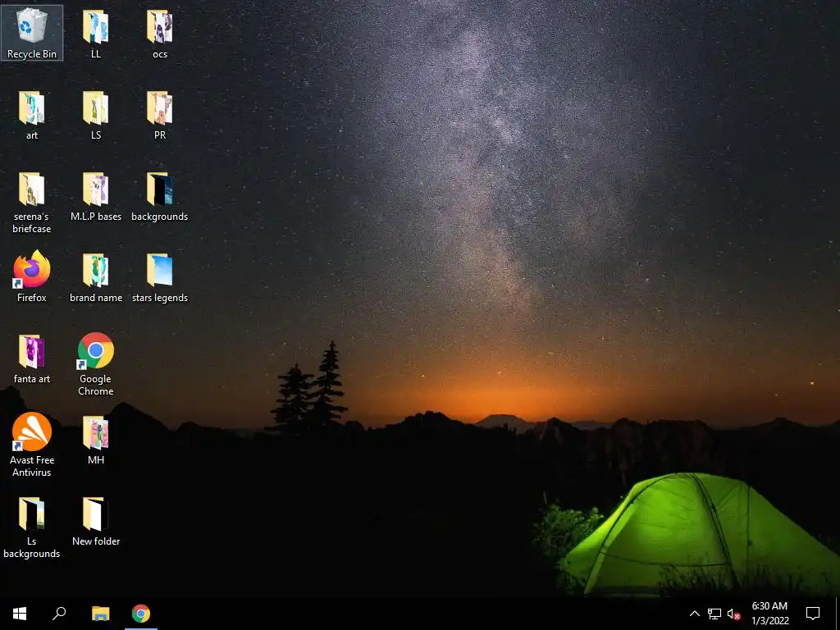The image size is (840, 630).
Task: Select the Avast Free Antivirus shortcut
Action: pos(32,445)
